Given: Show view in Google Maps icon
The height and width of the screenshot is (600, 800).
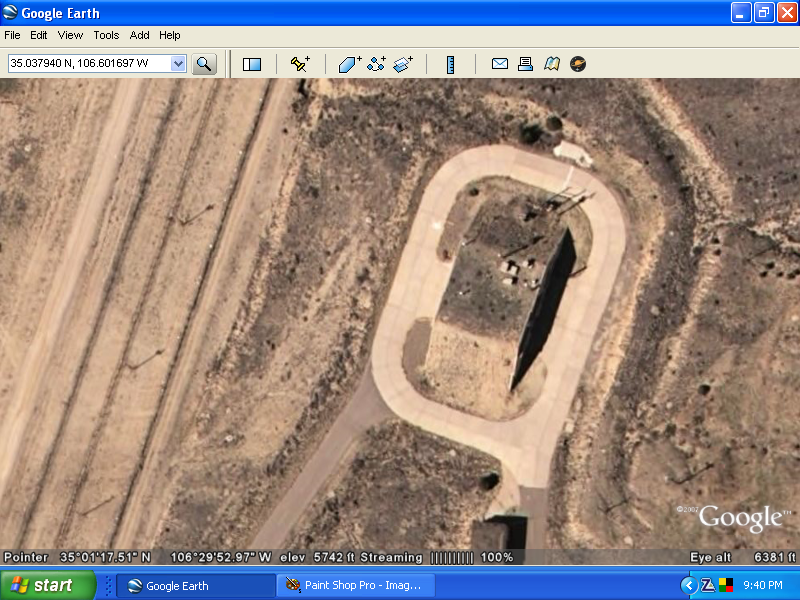Looking at the screenshot, I should [552, 64].
